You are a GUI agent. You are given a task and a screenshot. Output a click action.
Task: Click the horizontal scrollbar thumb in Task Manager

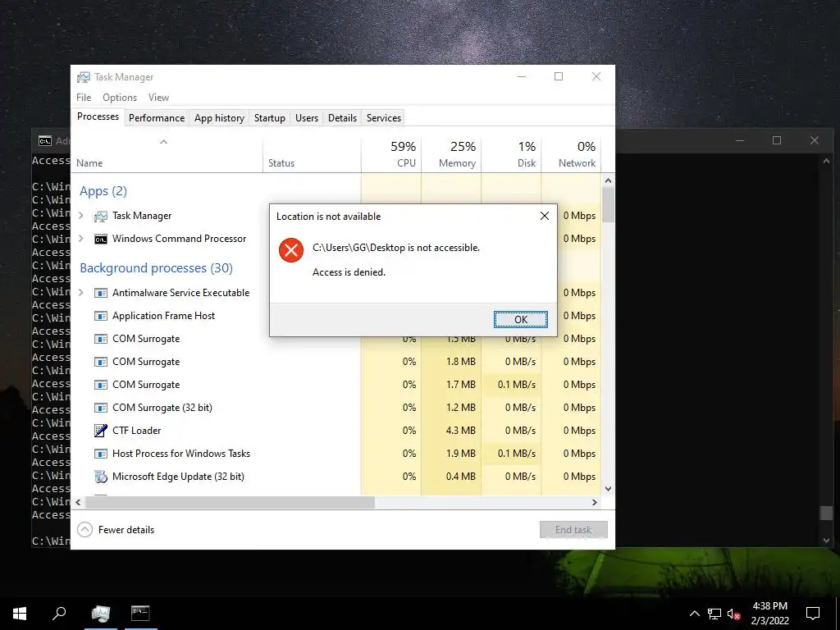pos(230,503)
